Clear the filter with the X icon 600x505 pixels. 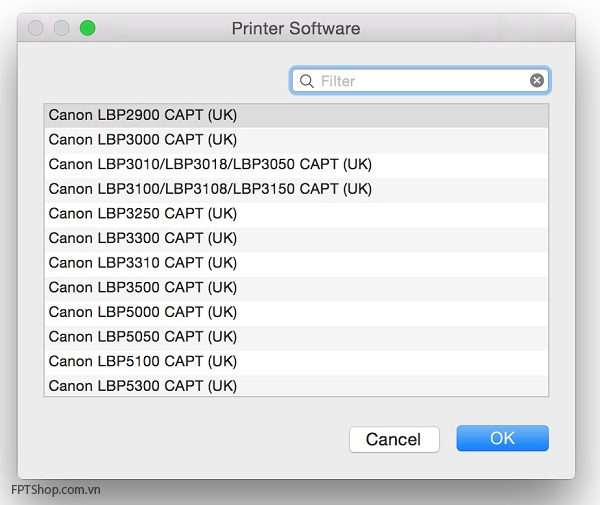[x=537, y=80]
